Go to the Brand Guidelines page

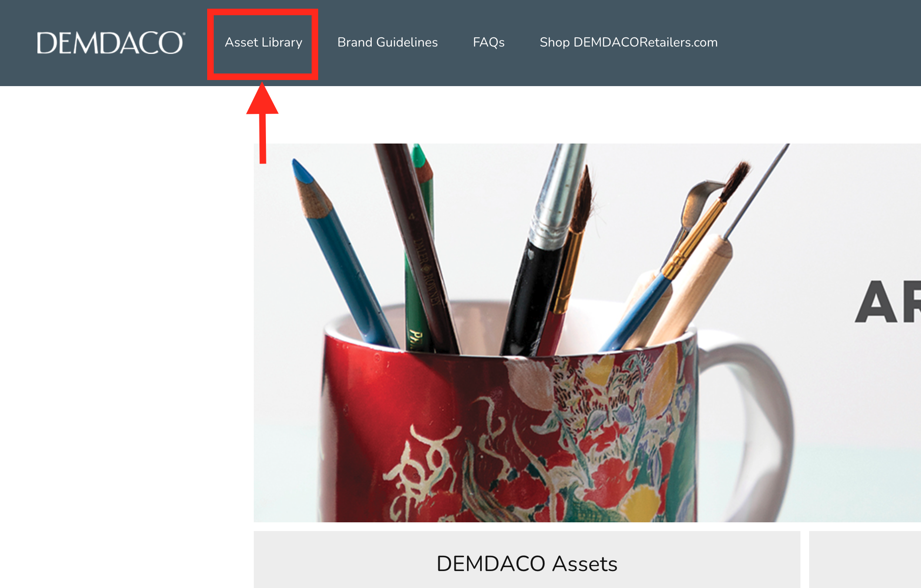(x=387, y=43)
